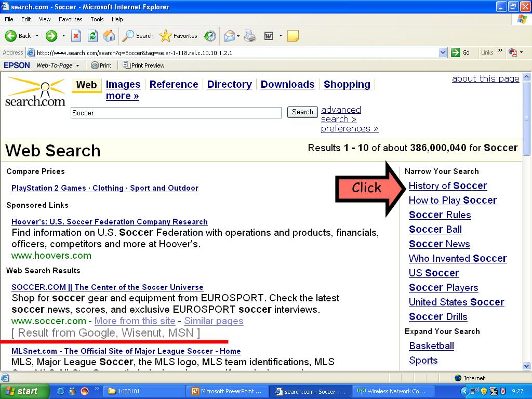Click the History of Soccer link

(x=448, y=185)
